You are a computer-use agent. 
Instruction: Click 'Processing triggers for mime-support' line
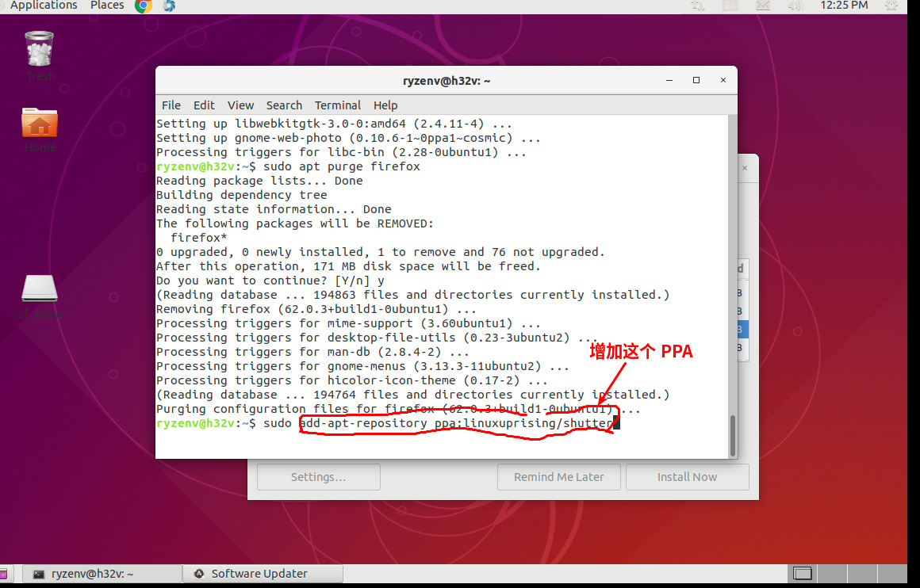point(348,323)
